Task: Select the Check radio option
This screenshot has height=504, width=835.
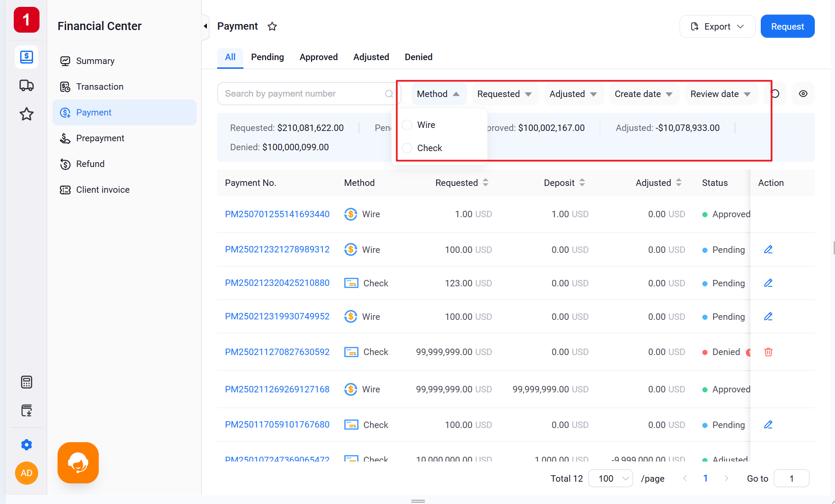Action: click(x=407, y=148)
